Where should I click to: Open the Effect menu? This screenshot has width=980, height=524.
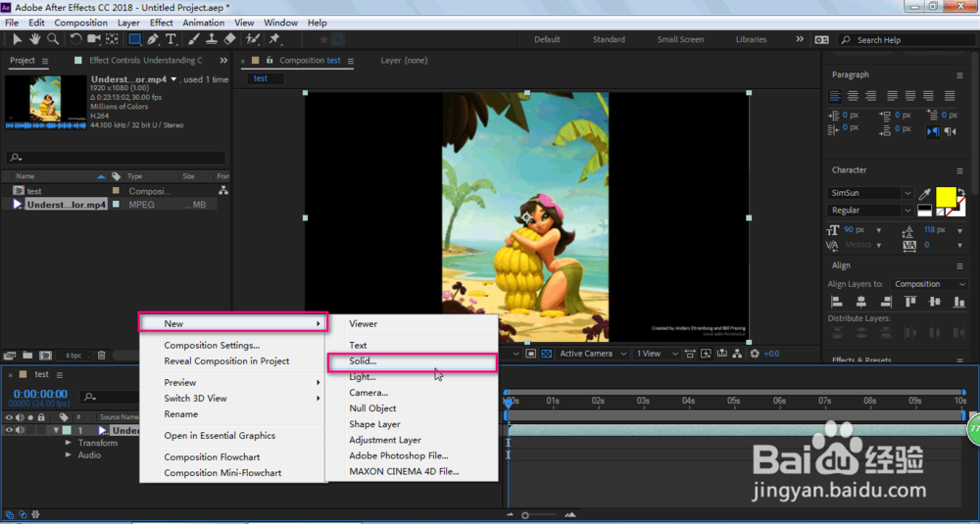[162, 23]
